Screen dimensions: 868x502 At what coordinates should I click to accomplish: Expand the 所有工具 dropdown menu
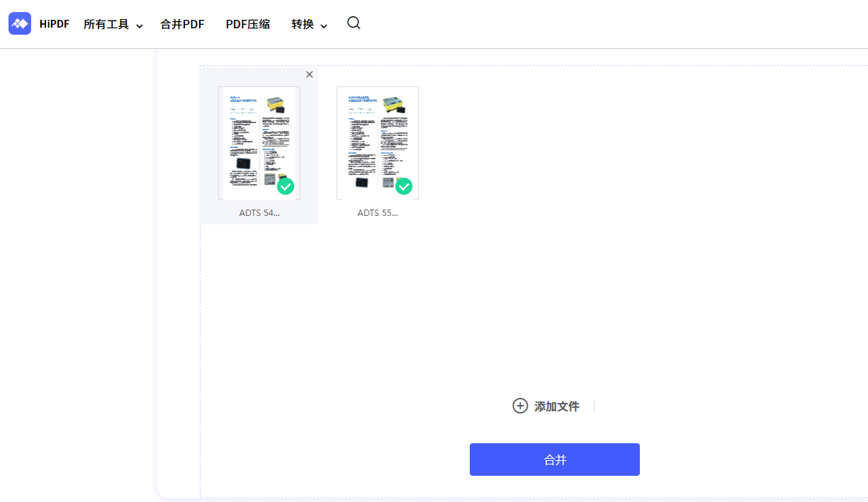pyautogui.click(x=113, y=23)
